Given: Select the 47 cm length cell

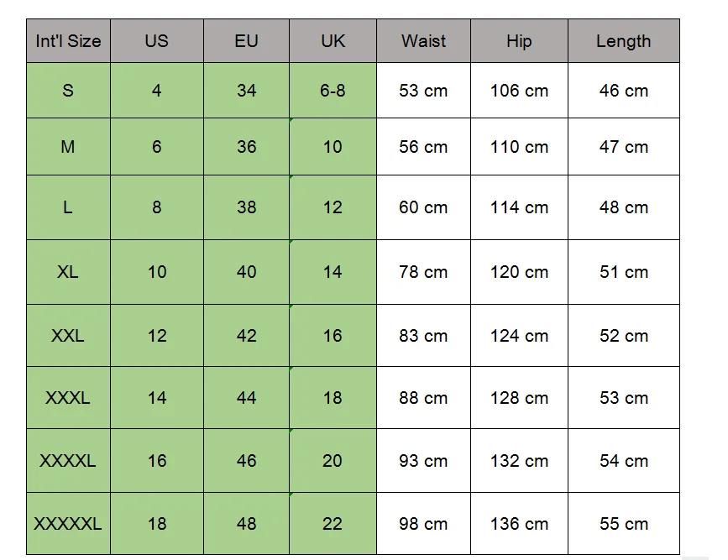Looking at the screenshot, I should [x=624, y=147].
